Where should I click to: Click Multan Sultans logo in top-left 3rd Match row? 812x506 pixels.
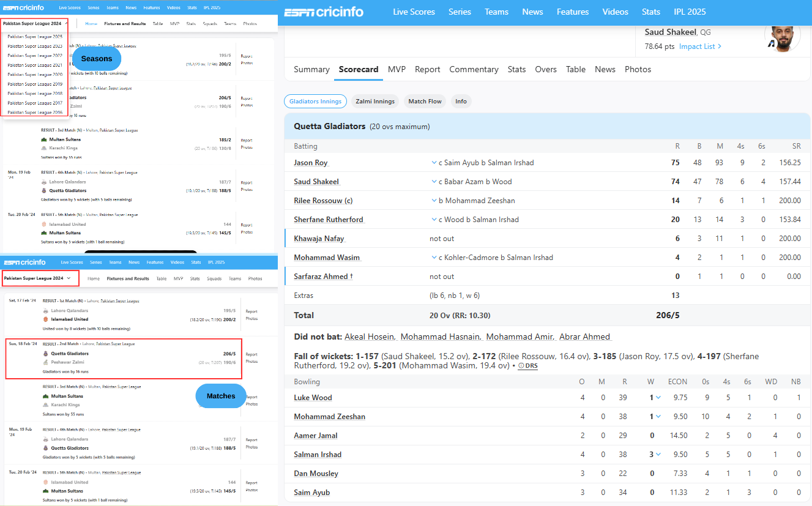43,140
